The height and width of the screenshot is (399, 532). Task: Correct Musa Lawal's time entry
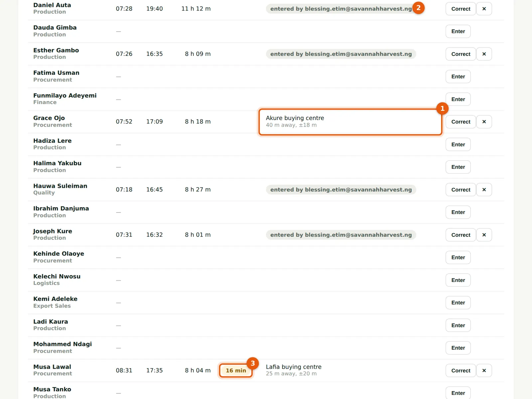point(461,370)
